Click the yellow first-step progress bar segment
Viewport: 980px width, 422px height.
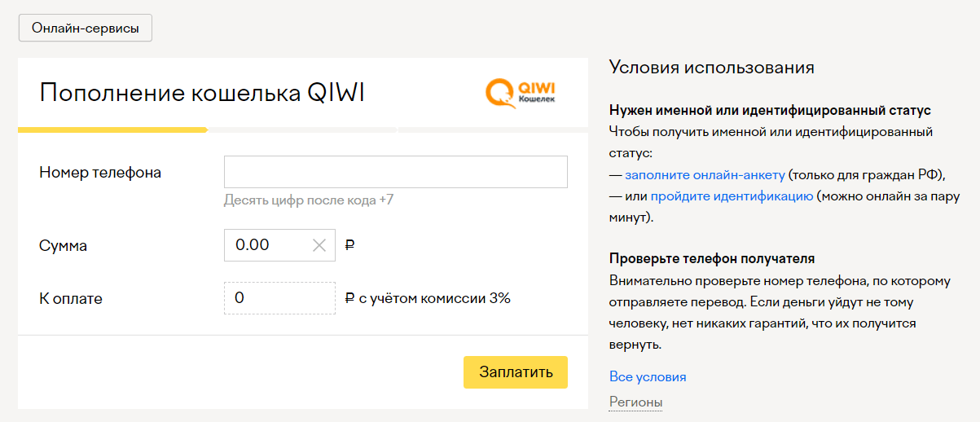pos(112,130)
